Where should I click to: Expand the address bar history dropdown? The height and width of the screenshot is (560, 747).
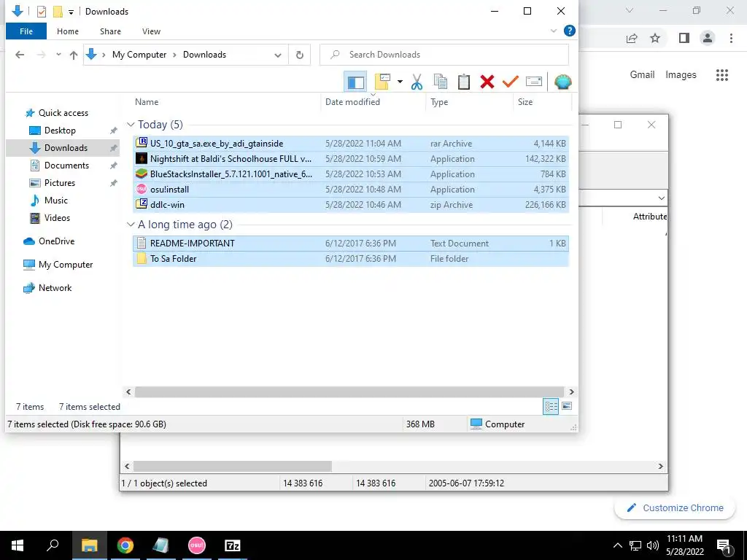[x=278, y=55]
